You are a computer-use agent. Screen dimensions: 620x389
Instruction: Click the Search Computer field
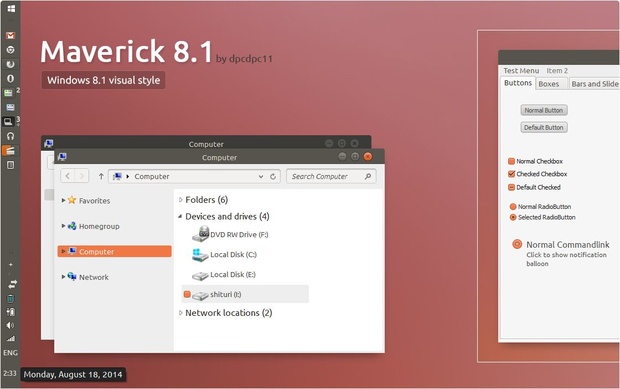(331, 176)
